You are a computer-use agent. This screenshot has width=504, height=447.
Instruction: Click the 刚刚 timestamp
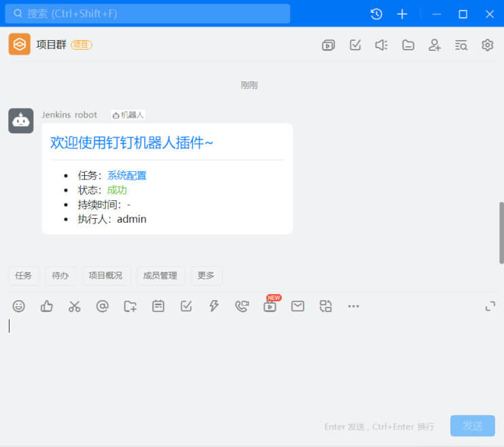tap(249, 85)
